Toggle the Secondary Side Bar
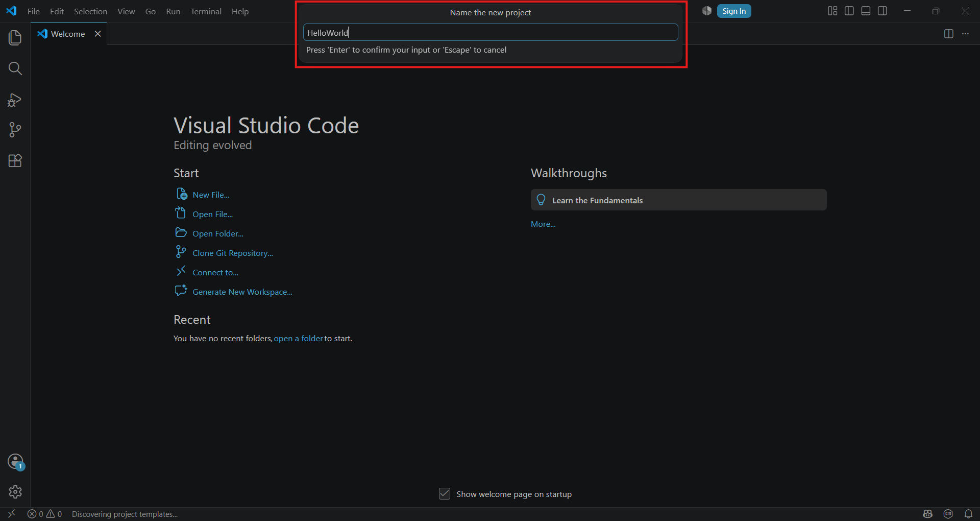Image resolution: width=980 pixels, height=521 pixels. click(x=883, y=11)
